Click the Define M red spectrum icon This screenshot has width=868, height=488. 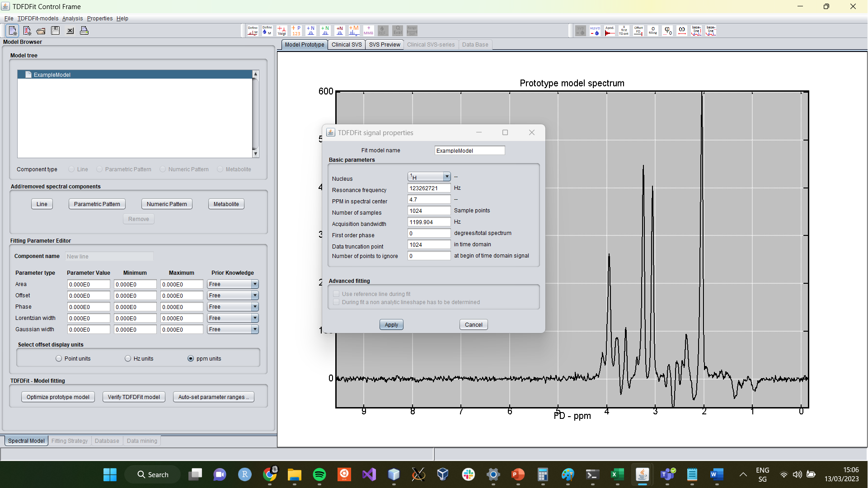click(253, 31)
